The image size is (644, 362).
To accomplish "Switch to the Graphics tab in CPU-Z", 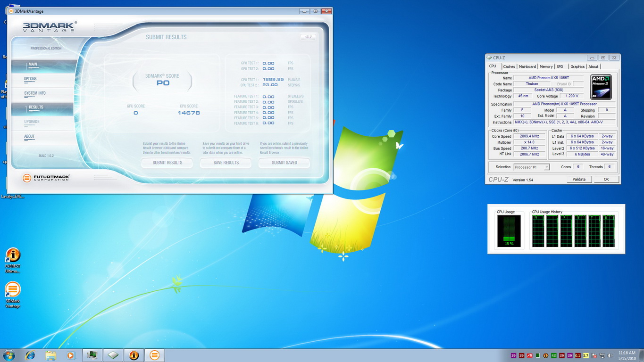I will (x=577, y=66).
